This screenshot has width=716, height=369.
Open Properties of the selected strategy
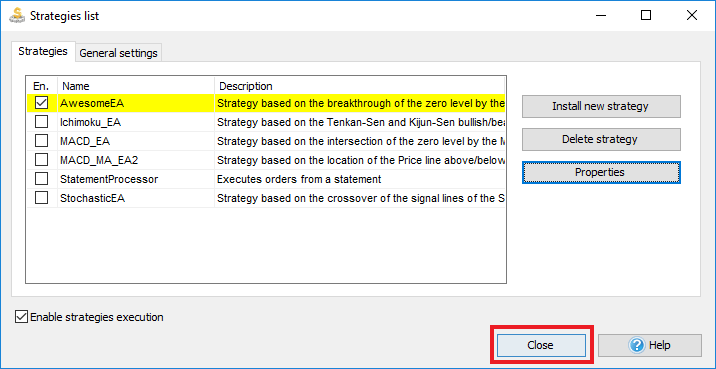(601, 172)
